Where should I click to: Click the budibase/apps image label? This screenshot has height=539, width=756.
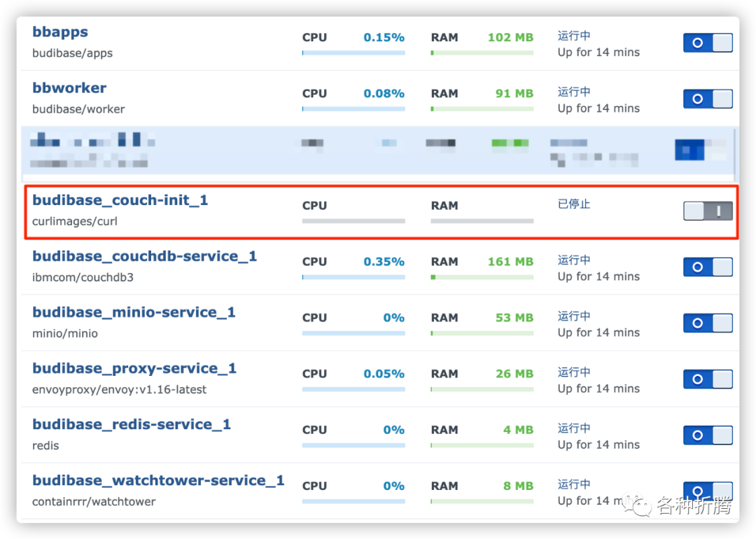click(x=72, y=53)
